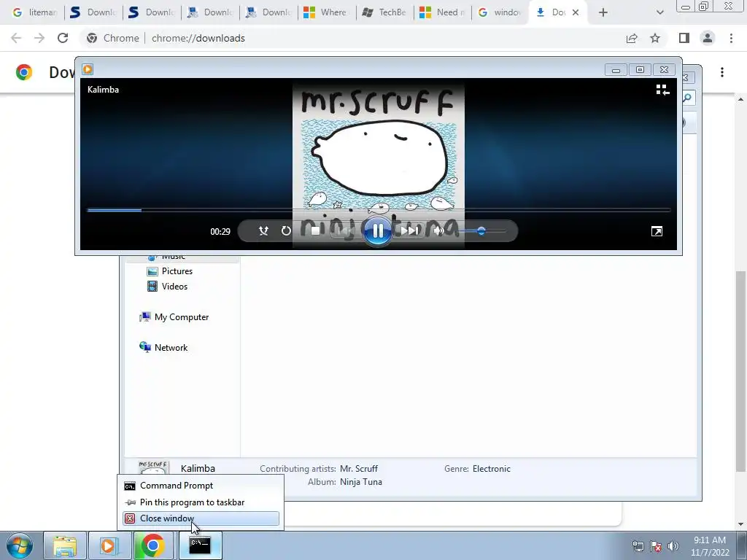Pause playback in Windows Media Player
This screenshot has width=747, height=560.
pyautogui.click(x=377, y=231)
